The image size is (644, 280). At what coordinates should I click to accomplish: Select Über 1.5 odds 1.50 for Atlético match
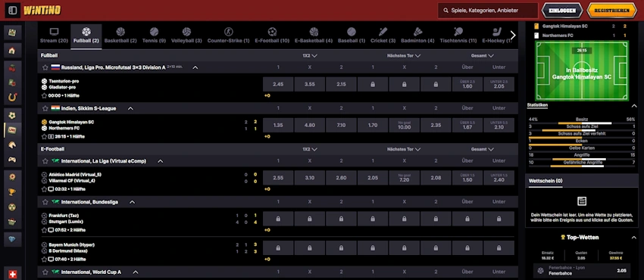pyautogui.click(x=467, y=178)
